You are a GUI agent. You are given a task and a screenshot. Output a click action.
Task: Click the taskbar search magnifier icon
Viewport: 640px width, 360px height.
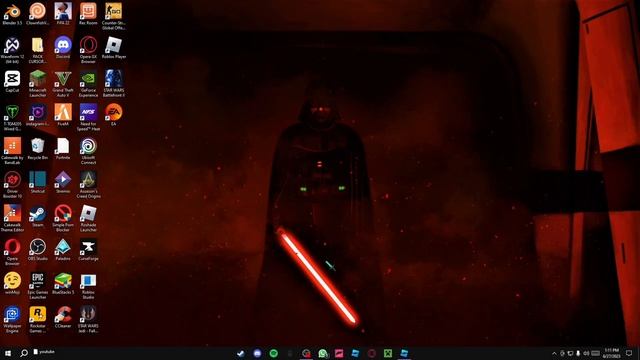(24, 353)
